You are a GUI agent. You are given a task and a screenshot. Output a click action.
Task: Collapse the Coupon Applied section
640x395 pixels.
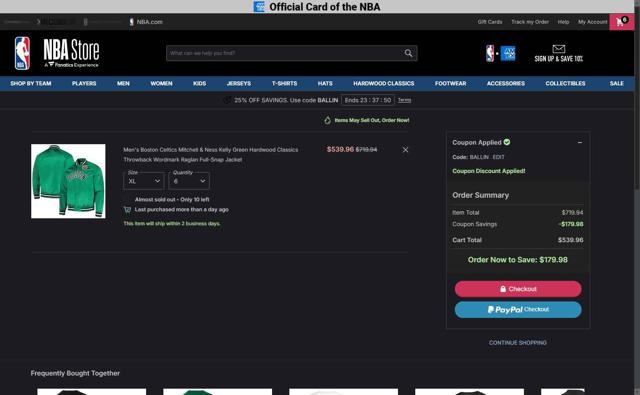580,142
